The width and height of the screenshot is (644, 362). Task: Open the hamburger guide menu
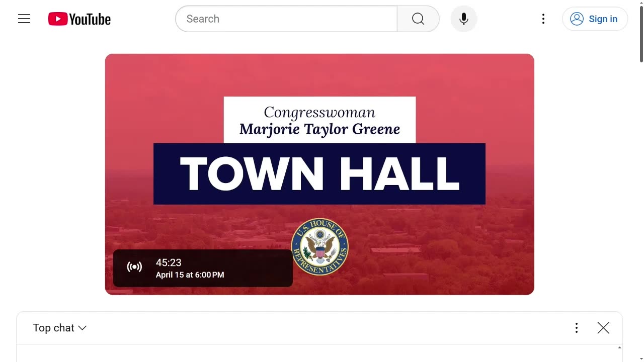24,19
